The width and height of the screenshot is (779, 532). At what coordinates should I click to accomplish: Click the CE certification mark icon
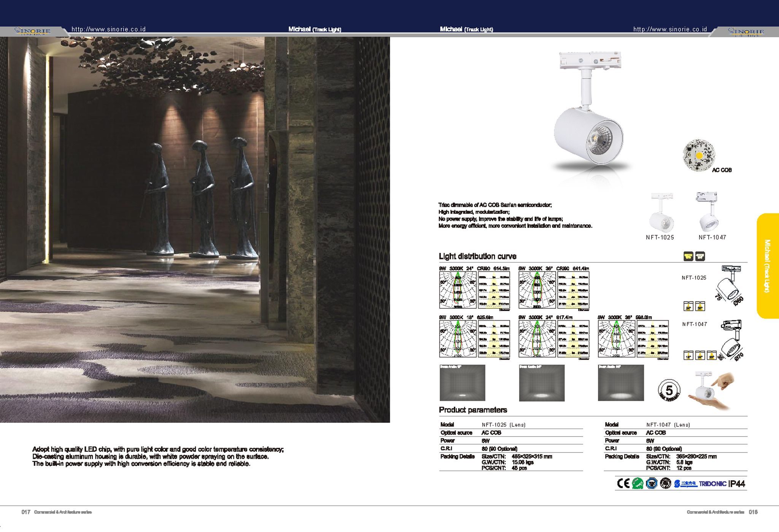[x=623, y=483]
